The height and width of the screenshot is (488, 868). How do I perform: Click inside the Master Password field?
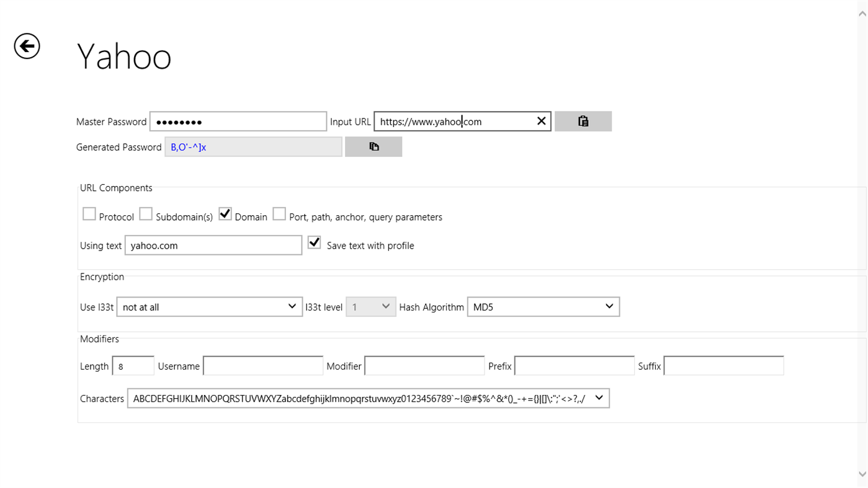238,121
